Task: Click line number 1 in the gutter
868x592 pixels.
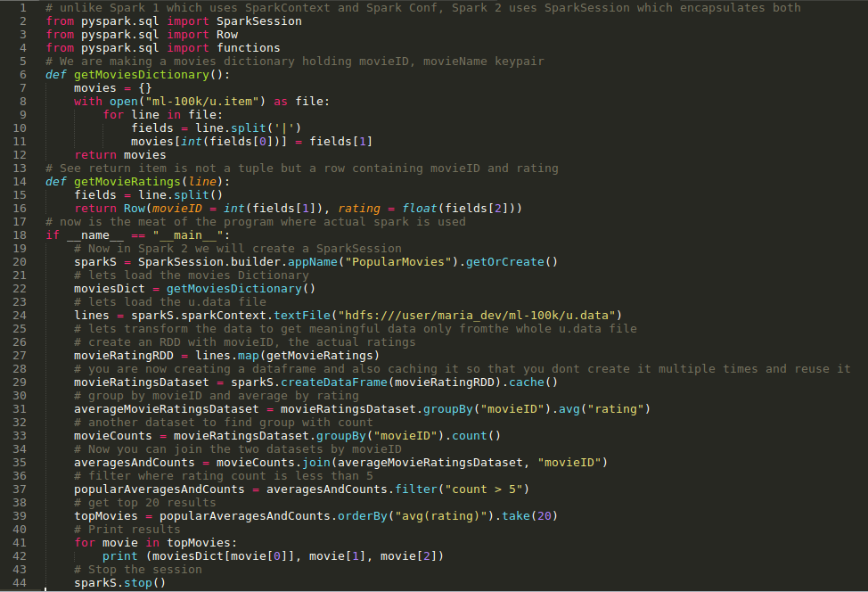Action: 22,8
